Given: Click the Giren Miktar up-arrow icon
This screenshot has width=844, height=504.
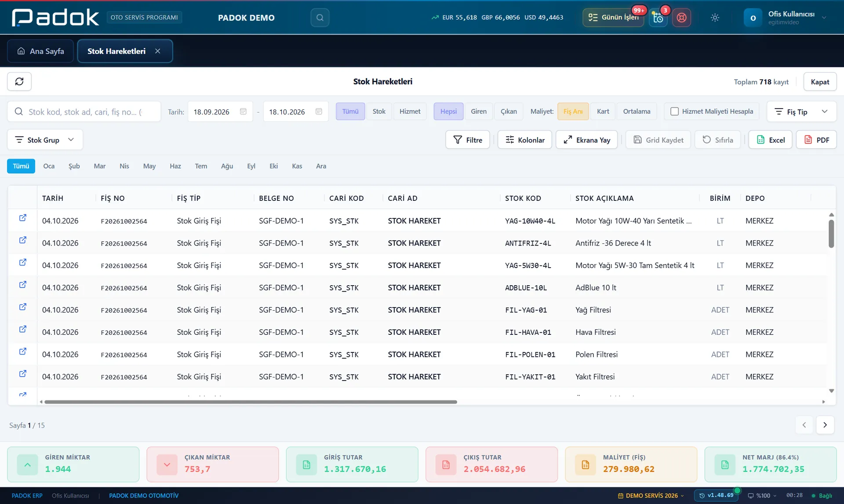Looking at the screenshot, I should [27, 464].
